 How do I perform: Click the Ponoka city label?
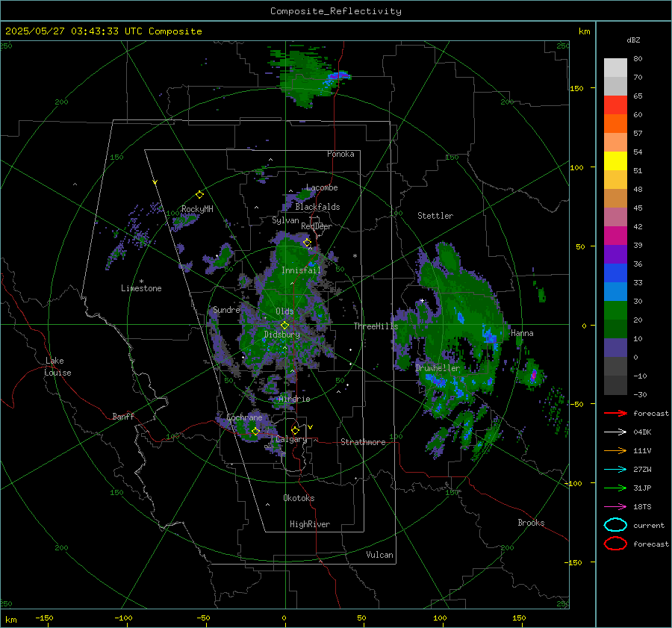340,154
